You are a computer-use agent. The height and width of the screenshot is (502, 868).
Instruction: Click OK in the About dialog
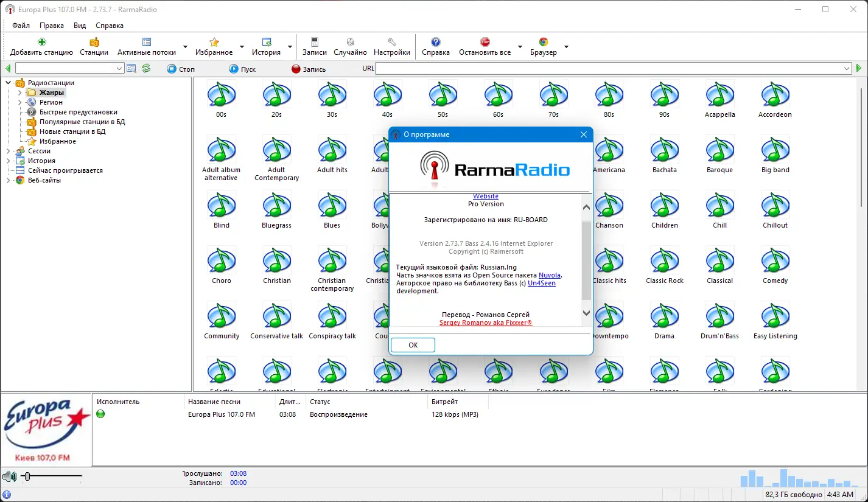pos(412,344)
